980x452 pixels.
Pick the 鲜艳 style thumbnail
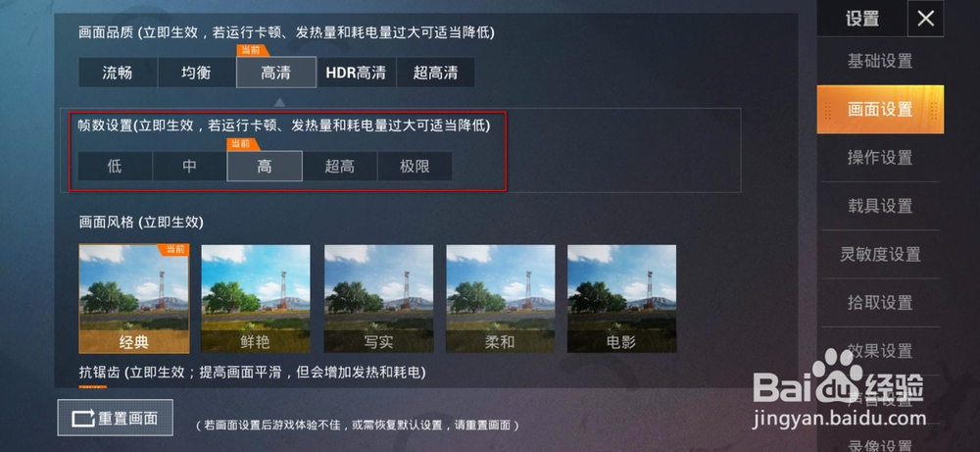click(256, 298)
